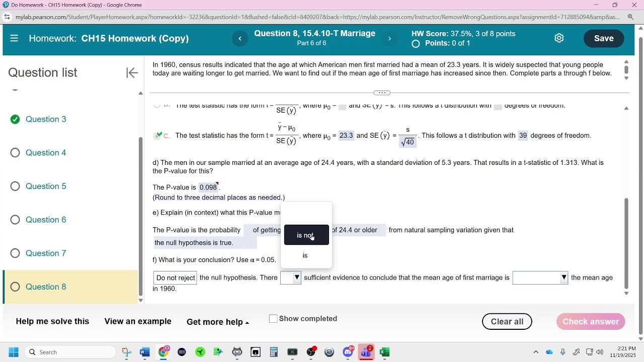This screenshot has width=644, height=362.
Task: Open the 'There' evidence dropdown
Action: [x=291, y=278]
